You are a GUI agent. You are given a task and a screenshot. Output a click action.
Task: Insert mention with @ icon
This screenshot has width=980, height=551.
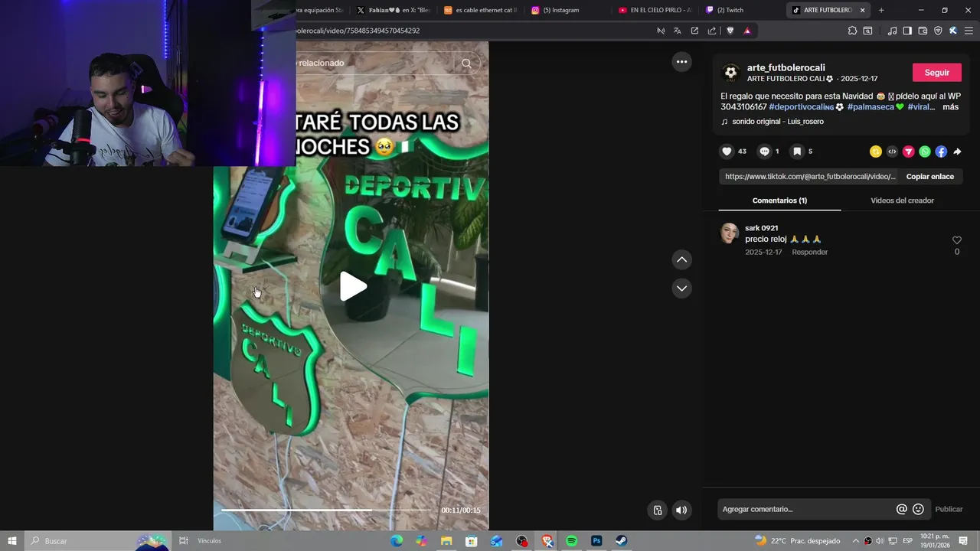coord(902,509)
